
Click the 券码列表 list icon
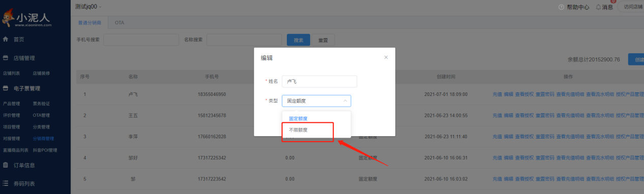pos(6,183)
